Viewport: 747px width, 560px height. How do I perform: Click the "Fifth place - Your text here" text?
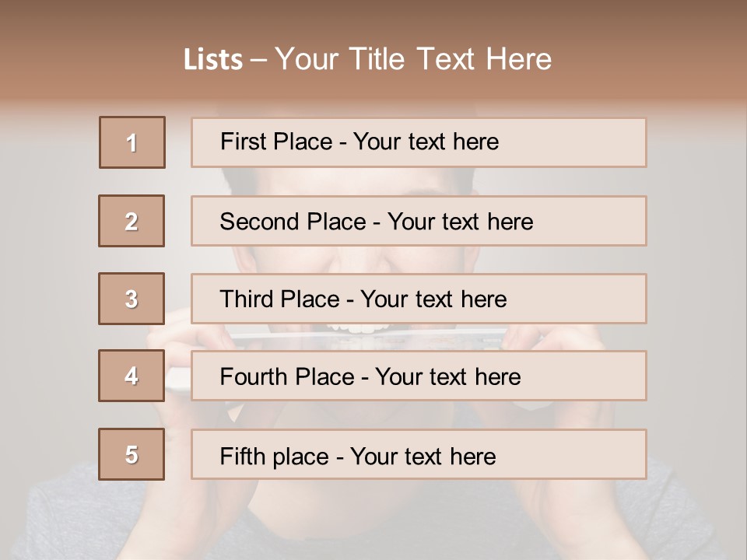coord(358,456)
